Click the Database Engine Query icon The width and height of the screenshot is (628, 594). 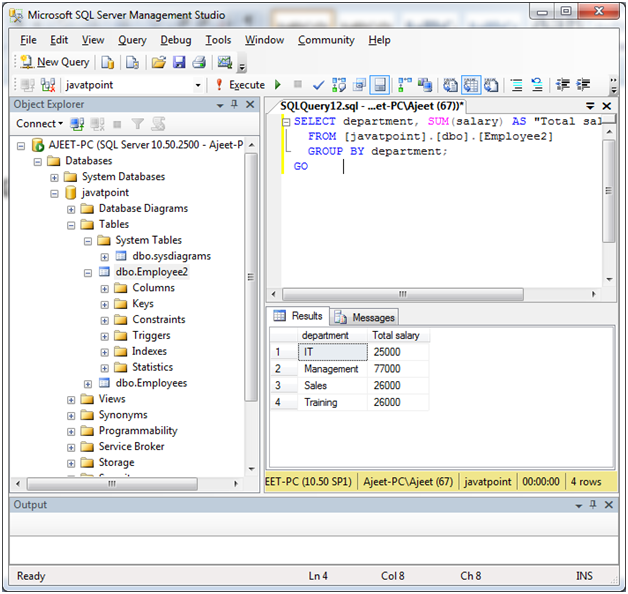pos(107,62)
